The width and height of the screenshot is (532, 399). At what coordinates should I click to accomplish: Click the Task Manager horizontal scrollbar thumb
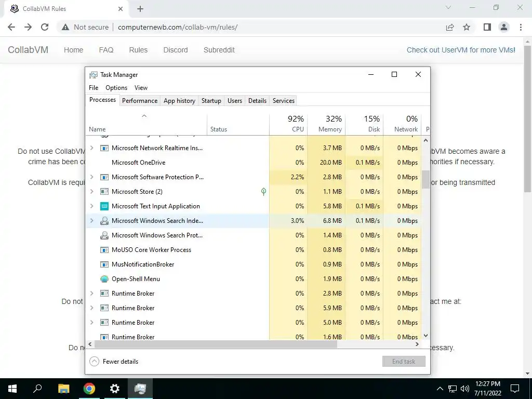tap(216, 344)
